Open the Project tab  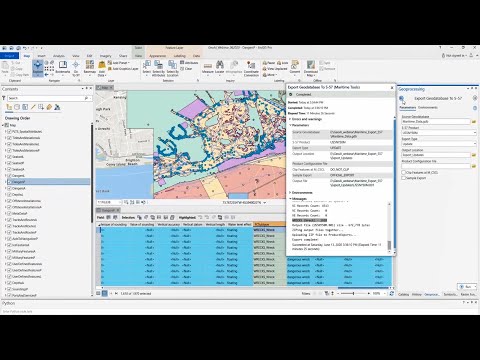coord(9,56)
